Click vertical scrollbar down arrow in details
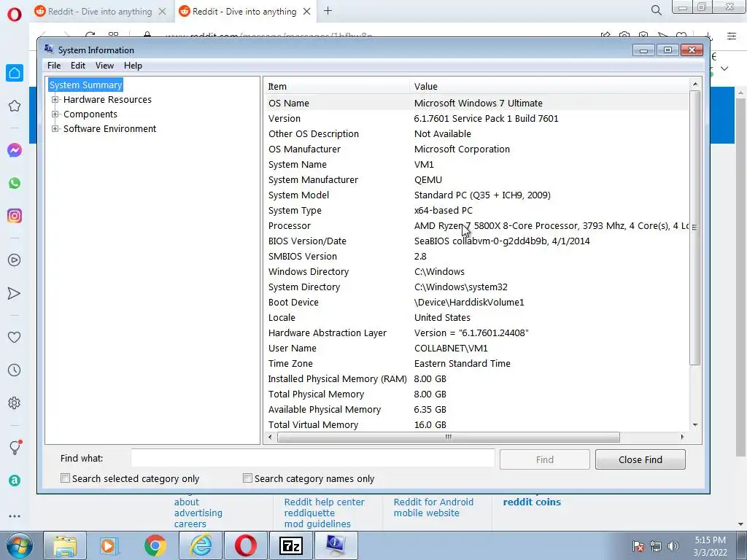Screen dimensions: 747x560 [695, 425]
